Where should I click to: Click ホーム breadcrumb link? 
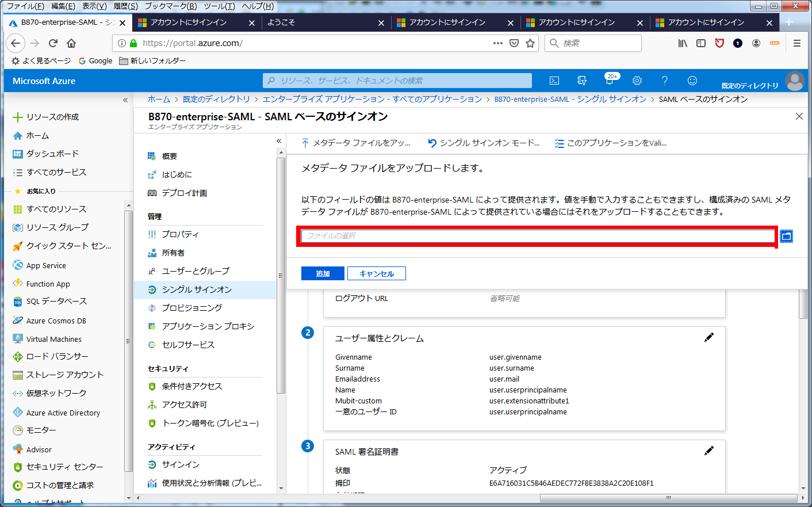(159, 99)
